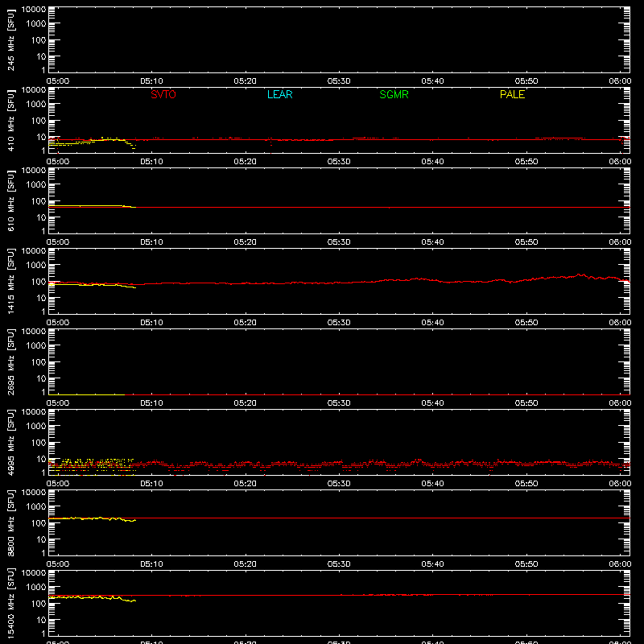The height and width of the screenshot is (644, 644).
Task: Click yellow PALE trace in 8800 MHz panel
Action: coord(93,518)
